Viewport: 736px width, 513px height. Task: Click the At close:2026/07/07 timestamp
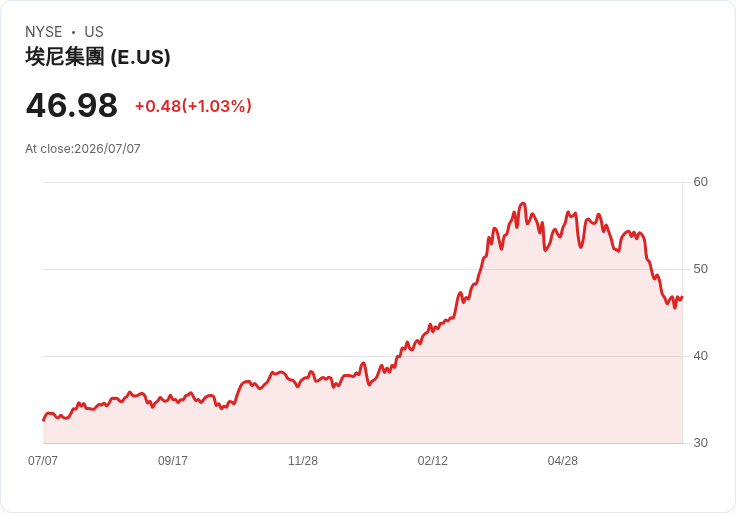click(83, 149)
